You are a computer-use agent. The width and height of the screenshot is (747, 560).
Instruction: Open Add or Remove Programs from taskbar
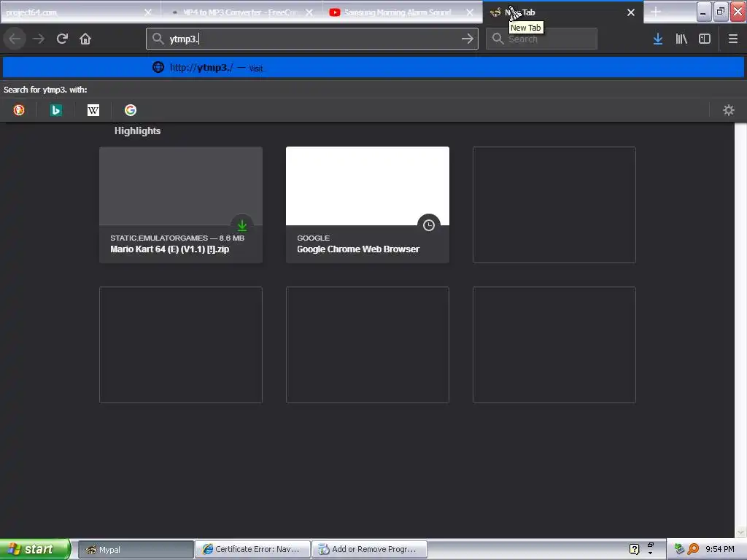pyautogui.click(x=369, y=550)
